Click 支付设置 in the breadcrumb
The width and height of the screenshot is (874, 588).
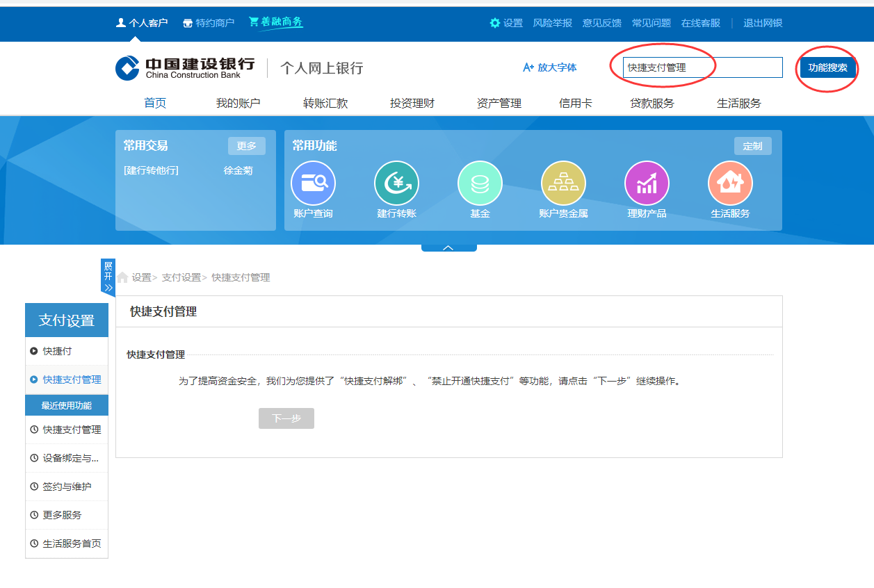[181, 277]
